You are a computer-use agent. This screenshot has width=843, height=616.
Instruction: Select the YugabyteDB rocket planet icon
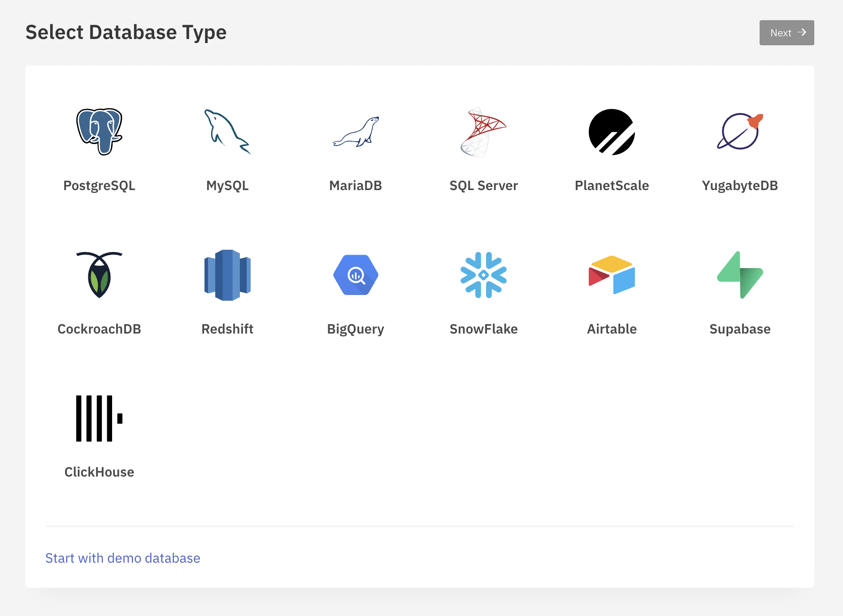tap(740, 131)
